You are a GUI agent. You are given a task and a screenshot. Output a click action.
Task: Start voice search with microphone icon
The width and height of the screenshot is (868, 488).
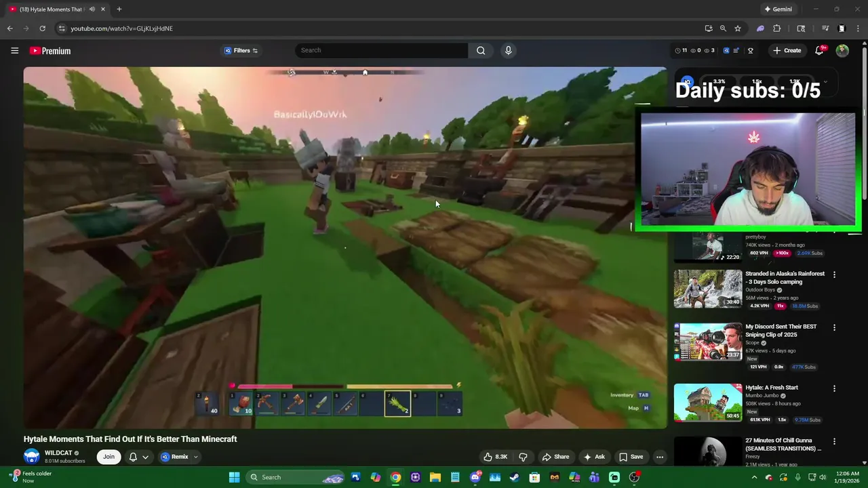(508, 50)
